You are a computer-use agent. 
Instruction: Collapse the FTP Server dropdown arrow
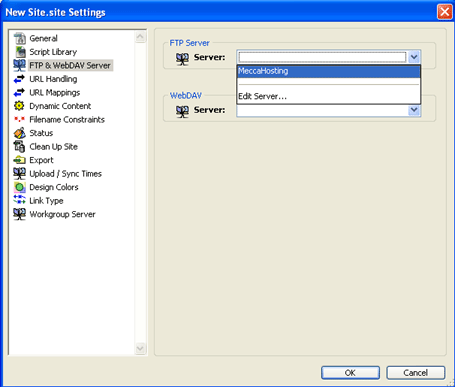(x=414, y=57)
